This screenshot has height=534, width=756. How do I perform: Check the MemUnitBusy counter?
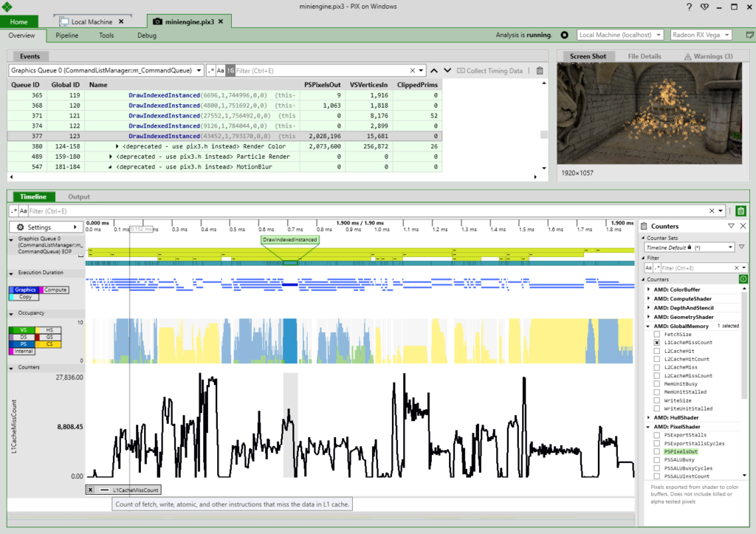(x=656, y=384)
